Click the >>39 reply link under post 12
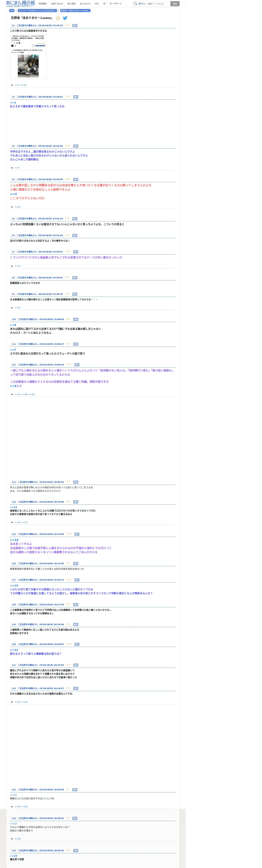Screen dimensions: 262x868 pos(32,395)
